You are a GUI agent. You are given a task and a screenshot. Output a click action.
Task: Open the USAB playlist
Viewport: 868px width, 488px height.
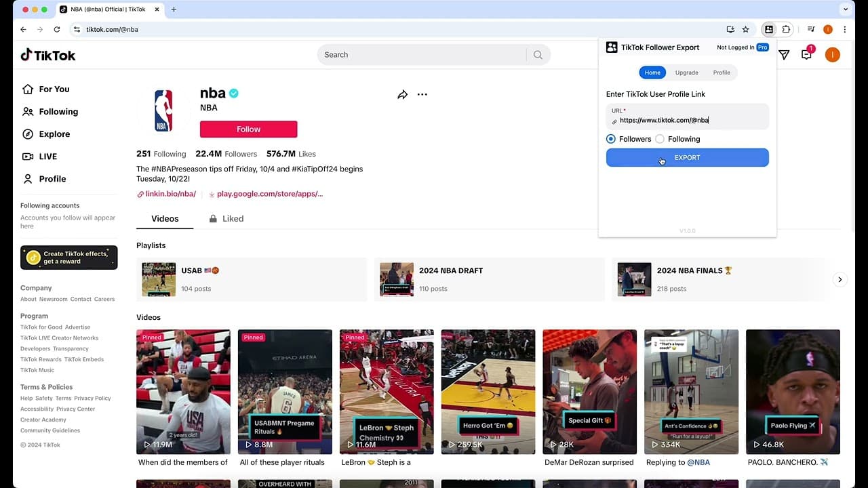[x=252, y=279]
